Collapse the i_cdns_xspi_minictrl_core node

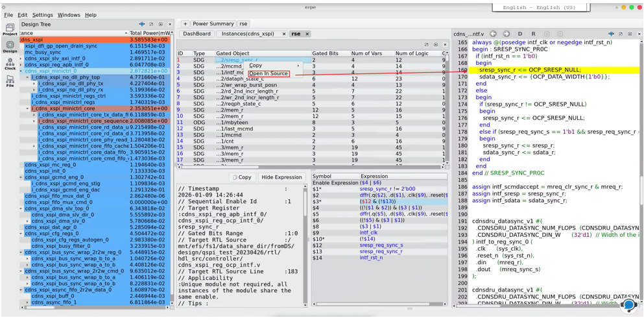pos(27,108)
